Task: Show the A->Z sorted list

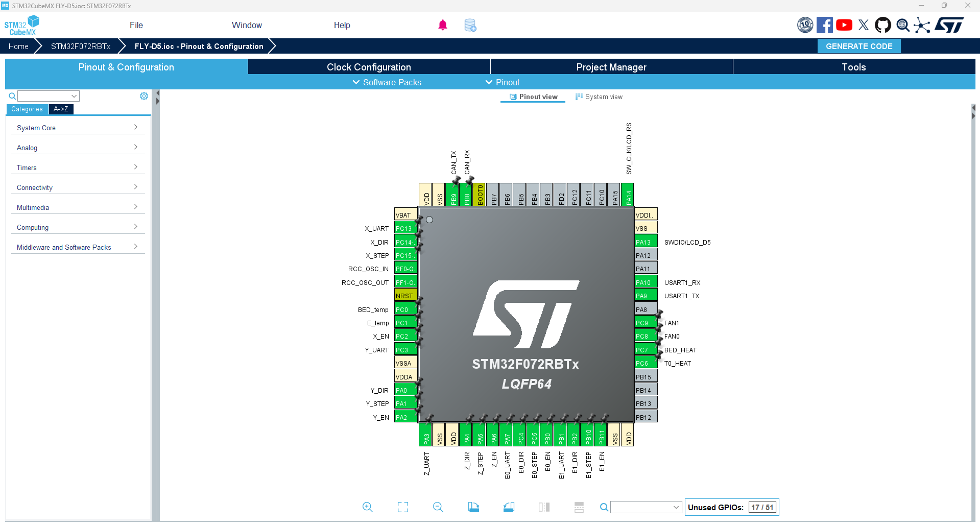Action: pos(61,109)
